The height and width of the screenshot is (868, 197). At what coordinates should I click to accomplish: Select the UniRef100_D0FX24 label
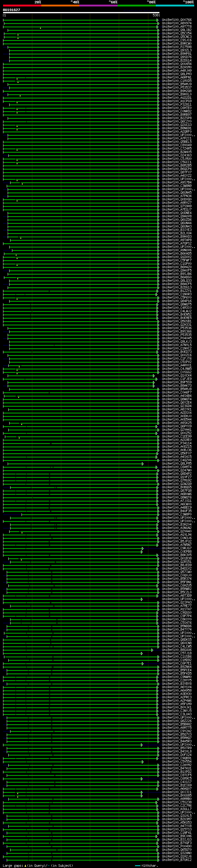pos(177,755)
